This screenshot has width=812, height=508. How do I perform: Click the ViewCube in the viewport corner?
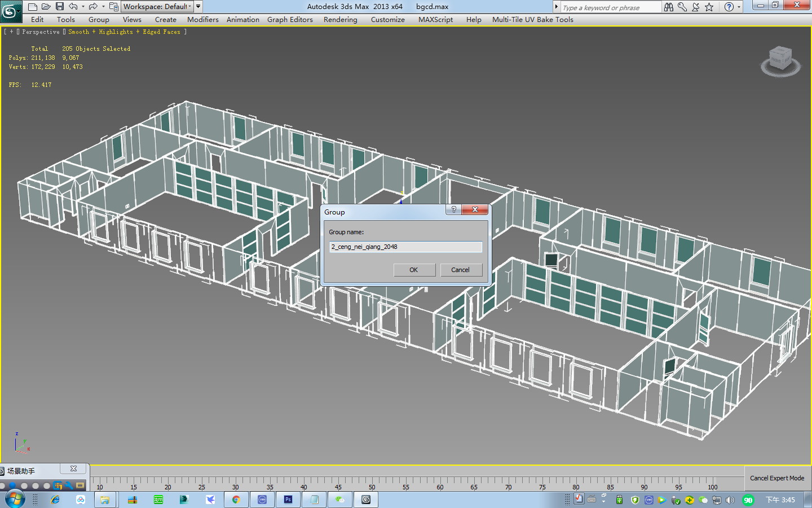point(780,60)
